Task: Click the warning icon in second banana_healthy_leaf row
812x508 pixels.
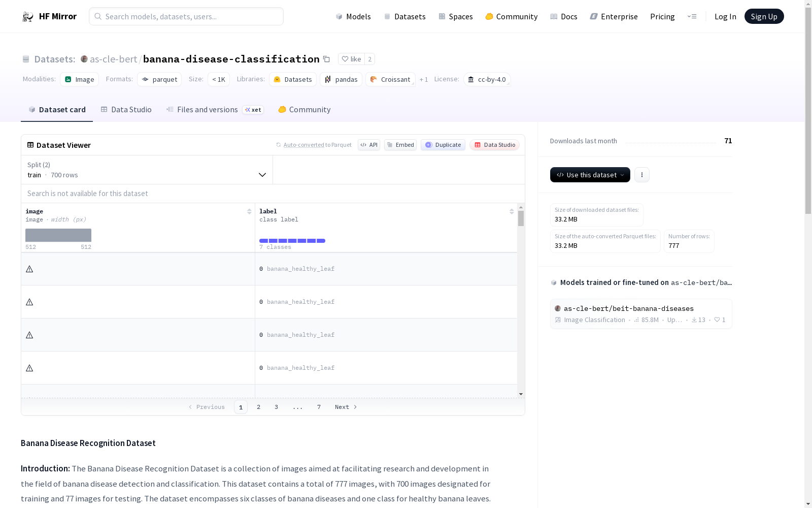Action: [29, 302]
